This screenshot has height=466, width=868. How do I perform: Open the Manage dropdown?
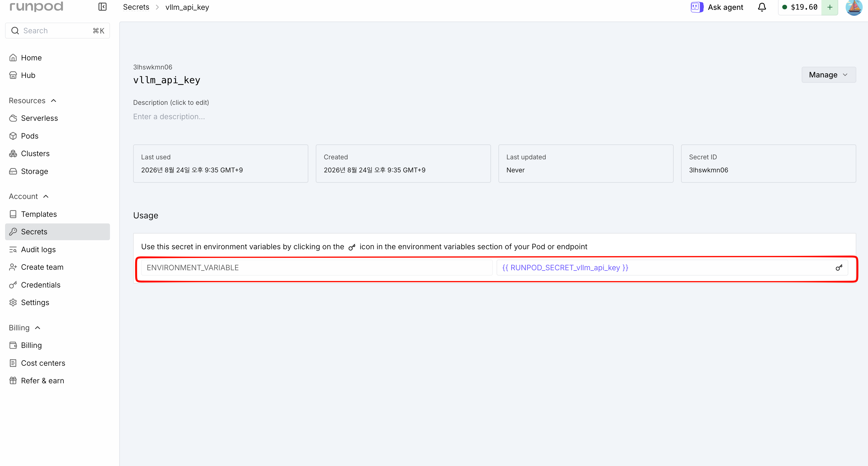(x=829, y=75)
